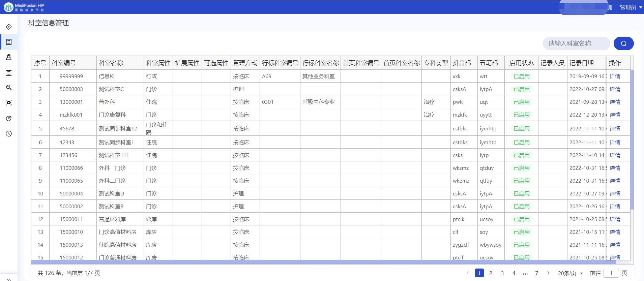
Task: Click the 管理方式 column header
Action: click(245, 63)
